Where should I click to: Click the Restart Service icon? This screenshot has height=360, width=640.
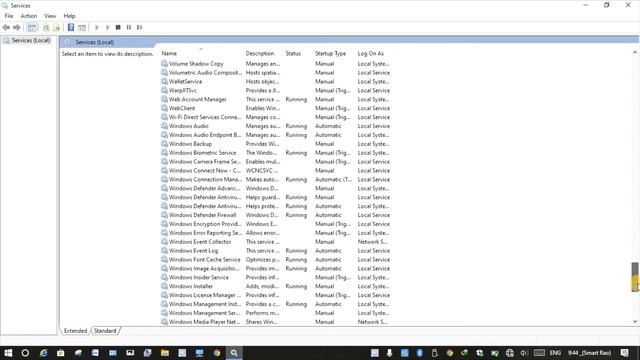click(x=140, y=27)
